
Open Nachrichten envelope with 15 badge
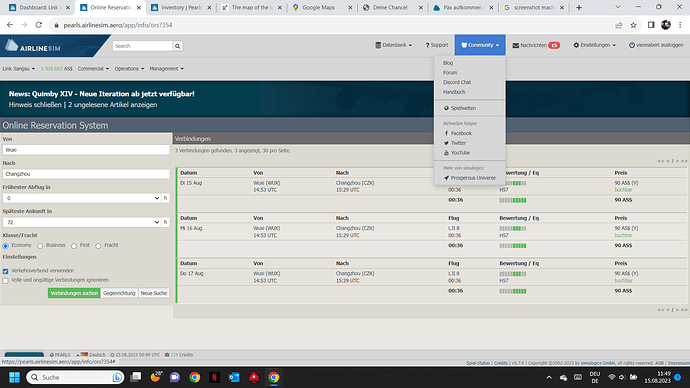pyautogui.click(x=536, y=45)
